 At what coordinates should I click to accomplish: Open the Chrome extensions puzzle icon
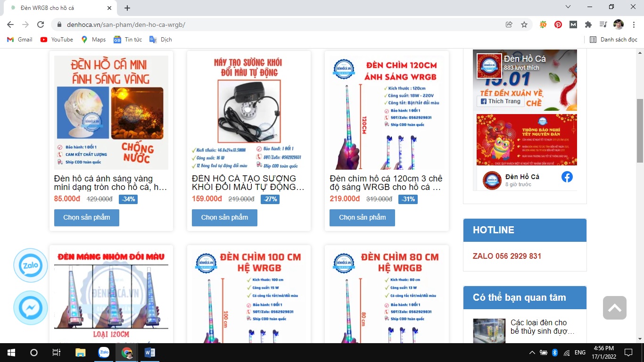(x=588, y=25)
